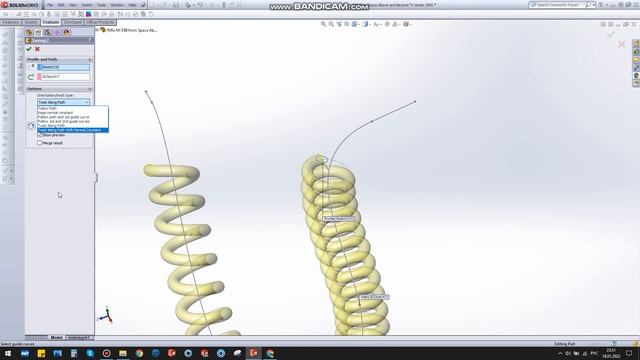The image size is (640, 360).
Task: Open the File menu
Action: [50, 5]
